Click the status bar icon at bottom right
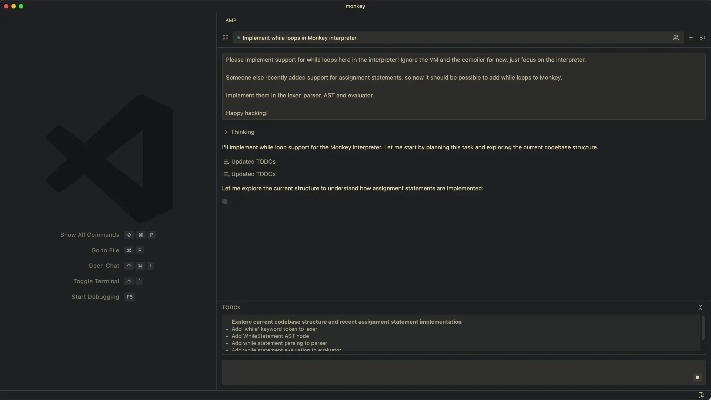This screenshot has width=711, height=400. tap(701, 395)
